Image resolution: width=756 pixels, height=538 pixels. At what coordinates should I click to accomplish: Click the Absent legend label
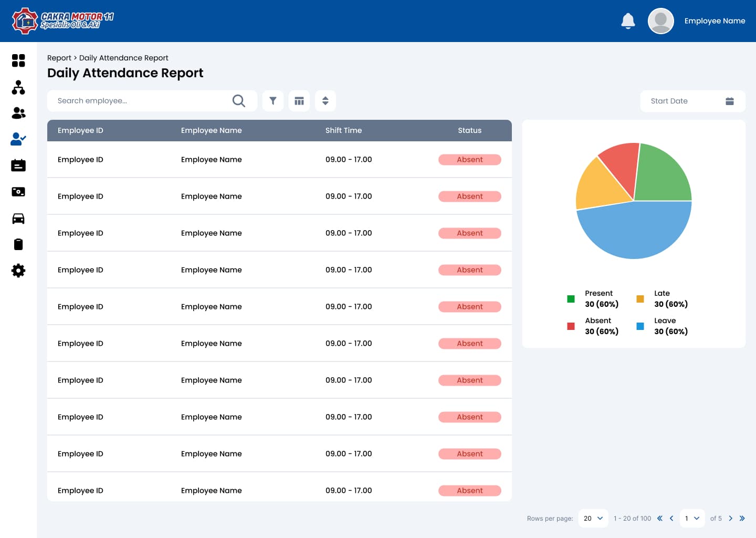[598, 320]
